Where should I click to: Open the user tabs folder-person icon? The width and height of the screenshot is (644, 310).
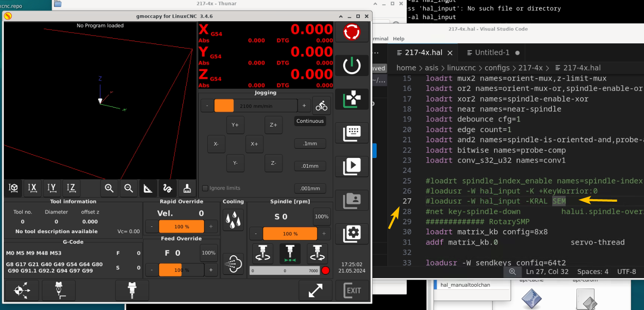click(x=352, y=200)
